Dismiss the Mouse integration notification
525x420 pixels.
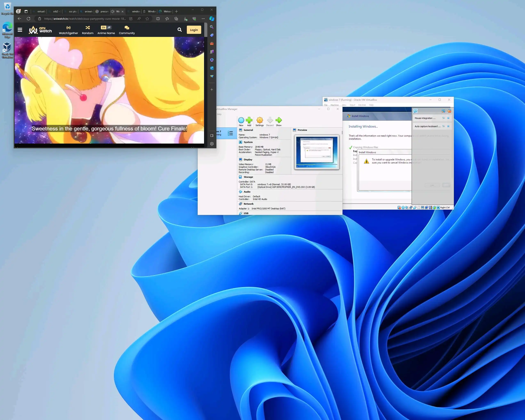tap(448, 118)
